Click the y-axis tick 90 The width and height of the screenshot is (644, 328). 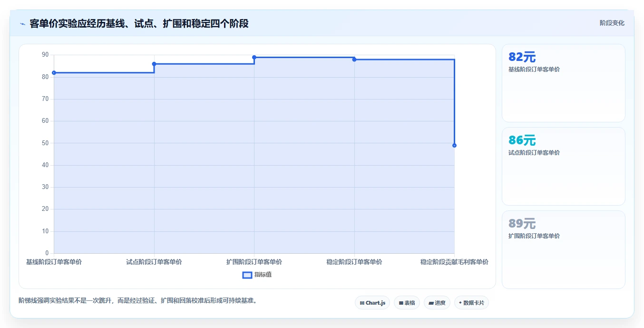pos(45,55)
